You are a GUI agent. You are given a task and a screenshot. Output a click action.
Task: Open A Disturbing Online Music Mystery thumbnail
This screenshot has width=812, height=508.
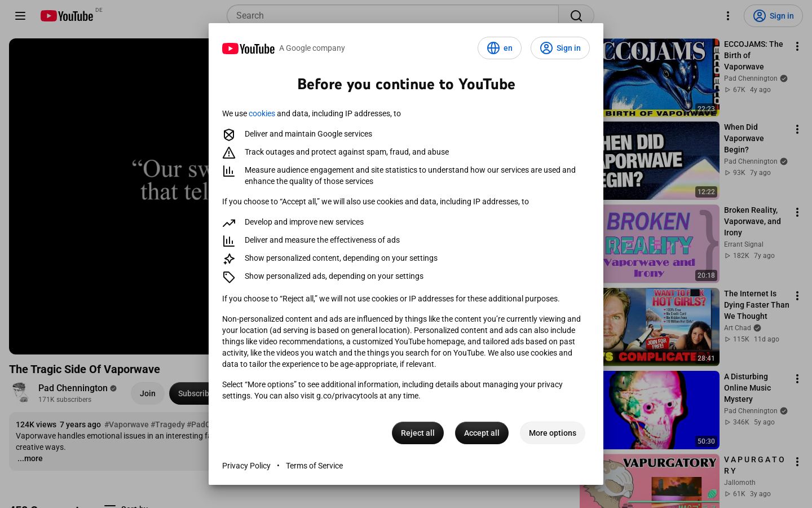coord(661,410)
